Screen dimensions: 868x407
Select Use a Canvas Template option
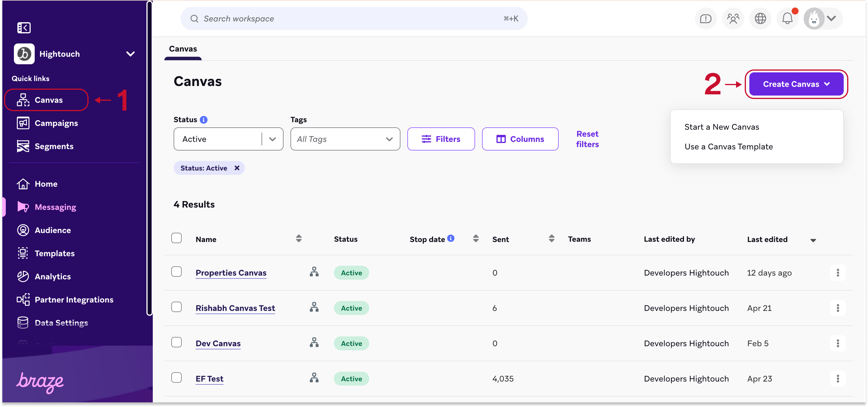729,147
